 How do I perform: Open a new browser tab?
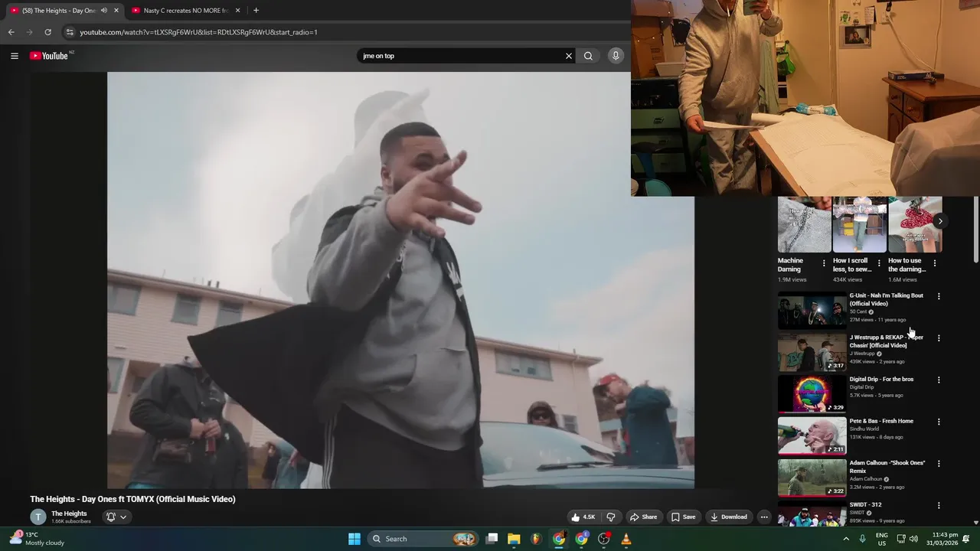pos(256,11)
